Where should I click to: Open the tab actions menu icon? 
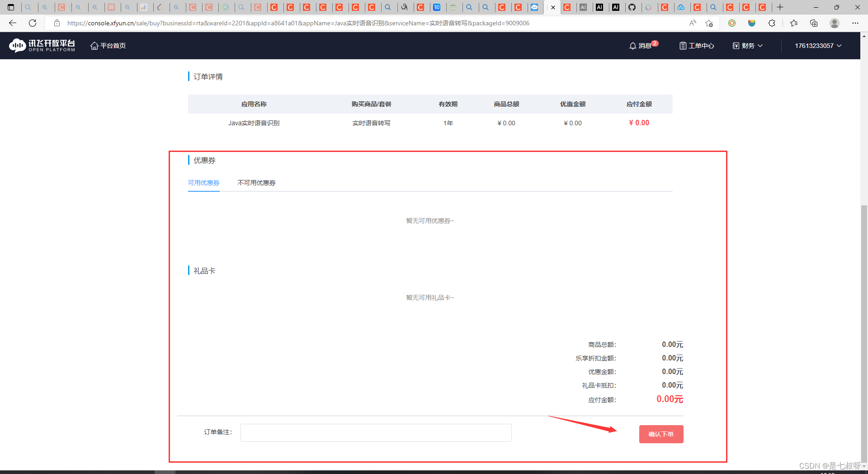point(11,7)
